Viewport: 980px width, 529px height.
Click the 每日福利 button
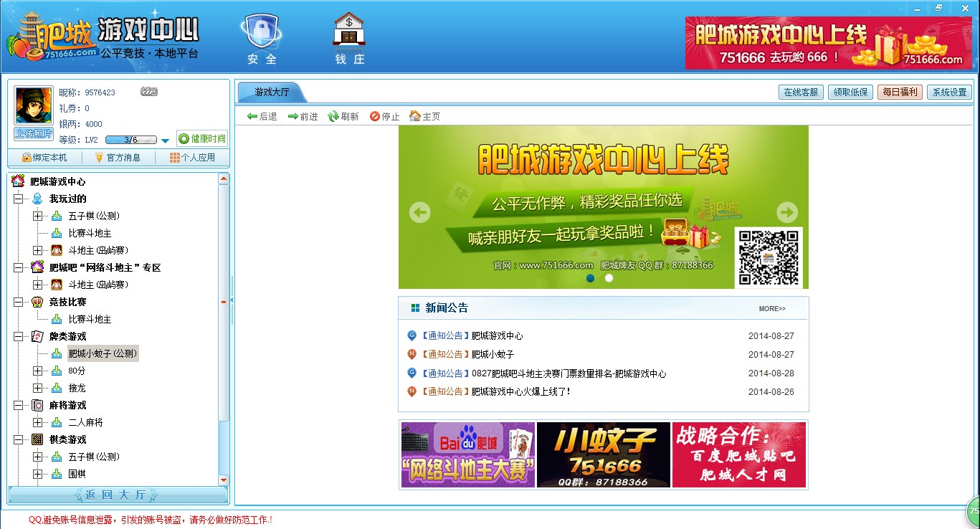click(x=900, y=92)
